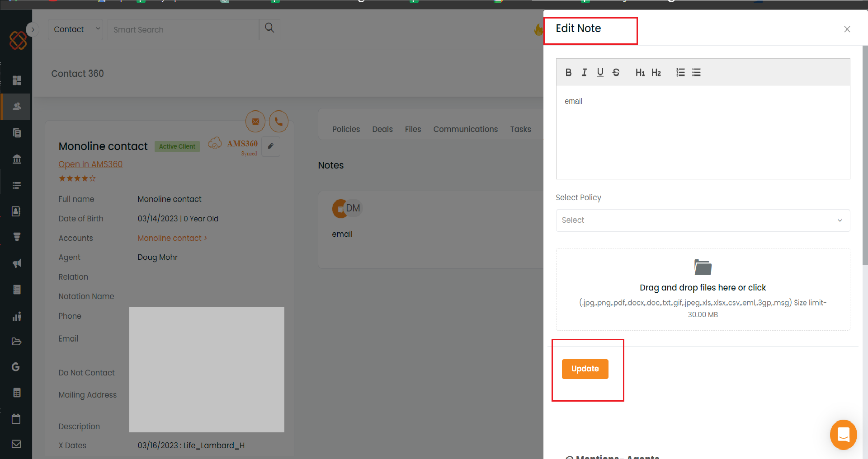The image size is (868, 459).
Task: Click the app logo in sidebar
Action: (x=18, y=40)
